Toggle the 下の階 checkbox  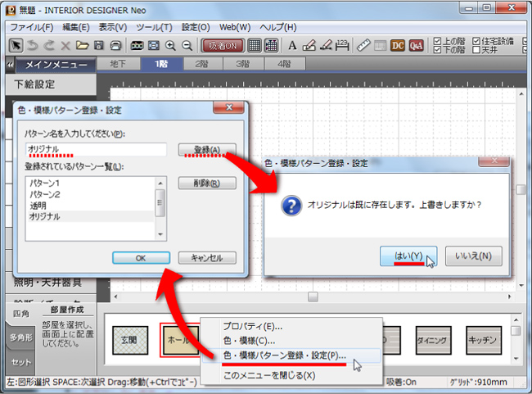click(437, 50)
